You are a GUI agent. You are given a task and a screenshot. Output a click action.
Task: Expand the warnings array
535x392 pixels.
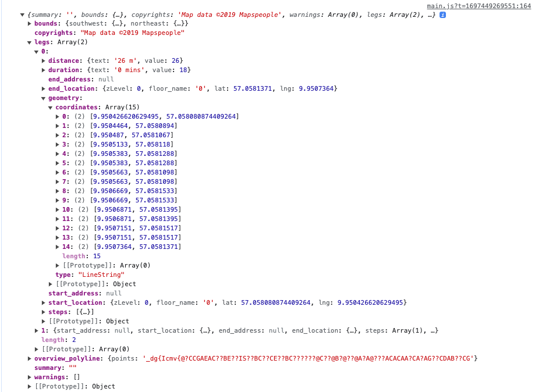pos(30,377)
